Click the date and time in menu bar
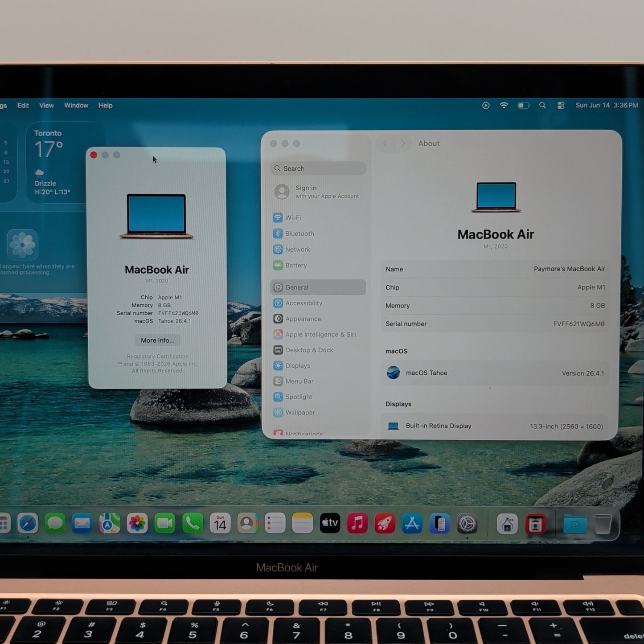The height and width of the screenshot is (644, 644). click(607, 106)
